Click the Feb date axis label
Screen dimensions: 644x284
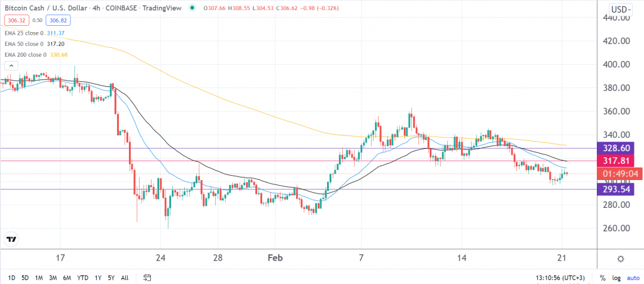[x=275, y=259]
